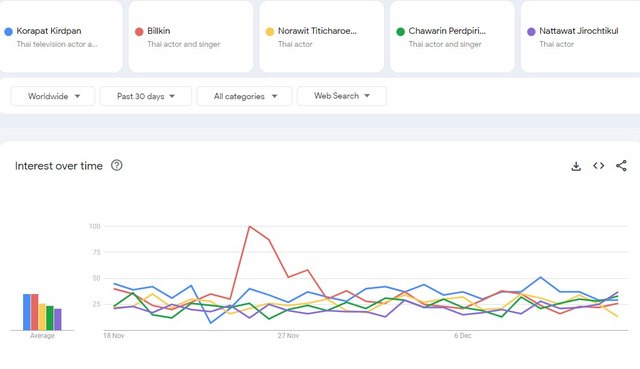Click 'Thai actor' subtitle under Nattawat Jirochtikul

556,44
